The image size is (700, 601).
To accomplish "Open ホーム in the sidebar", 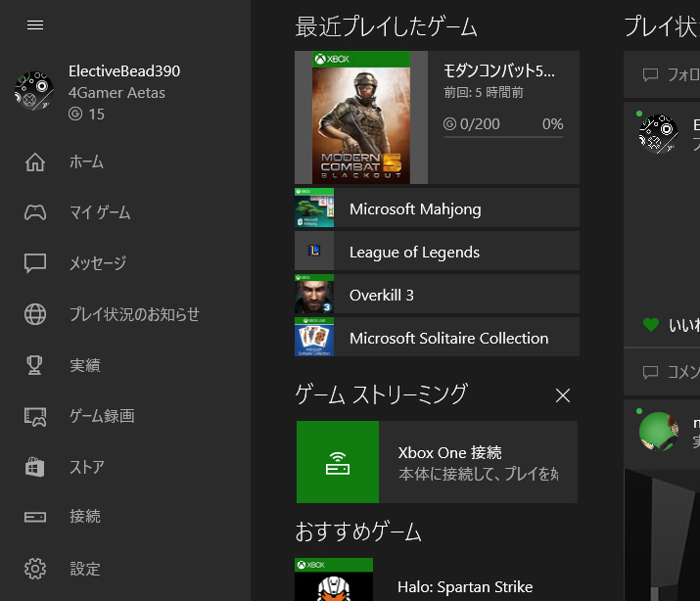I will pos(125,162).
